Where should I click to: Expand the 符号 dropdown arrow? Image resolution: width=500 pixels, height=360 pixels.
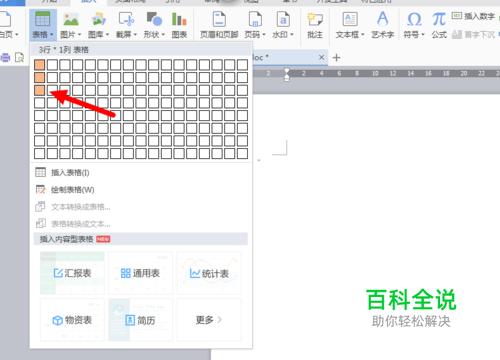pyautogui.click(x=423, y=34)
